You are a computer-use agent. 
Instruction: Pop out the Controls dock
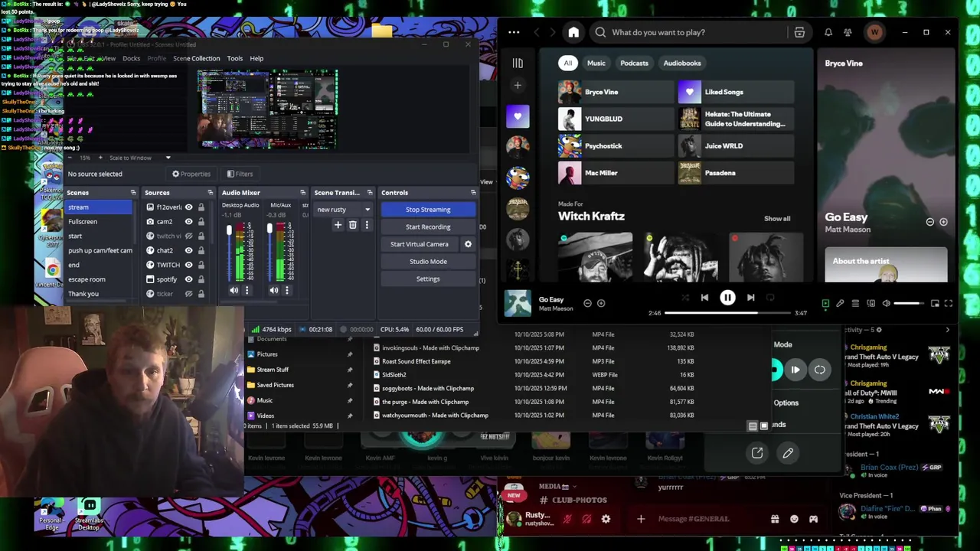click(473, 193)
